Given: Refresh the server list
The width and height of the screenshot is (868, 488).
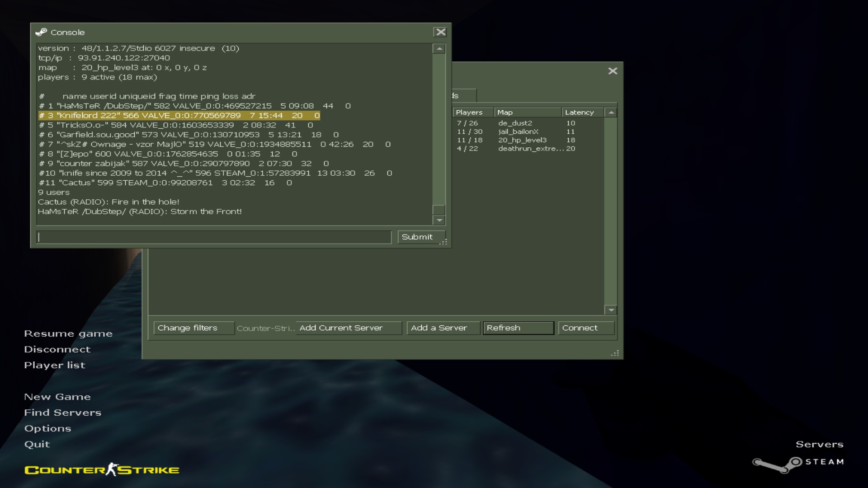Looking at the screenshot, I should [x=519, y=328].
